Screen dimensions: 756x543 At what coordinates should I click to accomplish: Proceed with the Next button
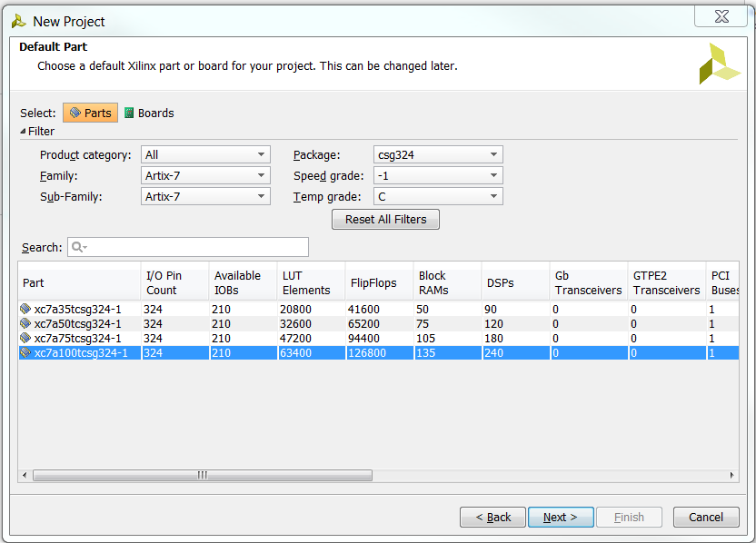pyautogui.click(x=561, y=517)
